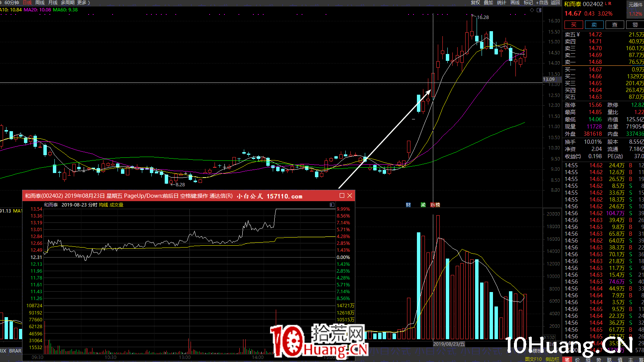Click the 成交量 legend in 分时 popup
Viewport: 644px width, 362px height.
116,205
